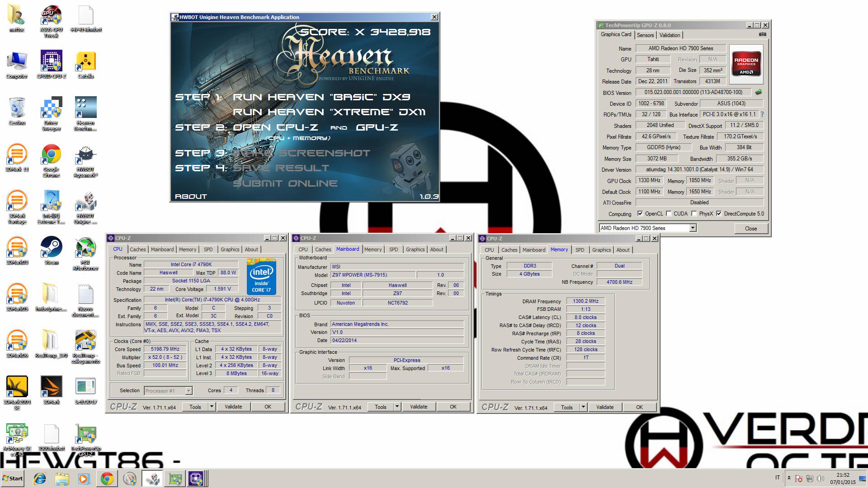Click the AMD Radeon Graphics logo in GPU-Z
Image resolution: width=868 pixels, height=488 pixels.
(746, 65)
